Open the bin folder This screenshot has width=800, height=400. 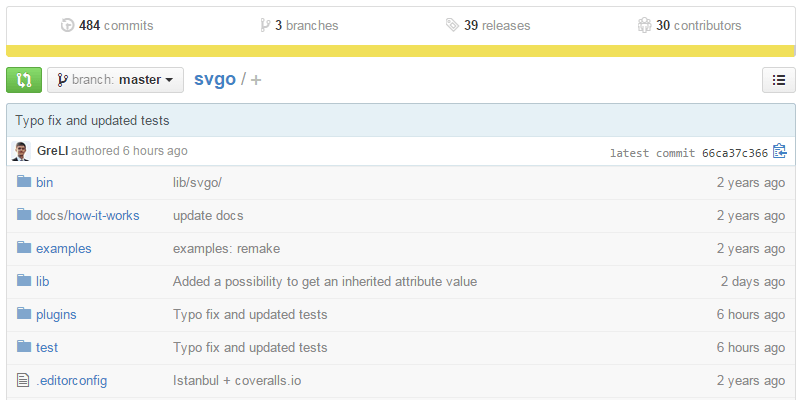pyautogui.click(x=44, y=182)
